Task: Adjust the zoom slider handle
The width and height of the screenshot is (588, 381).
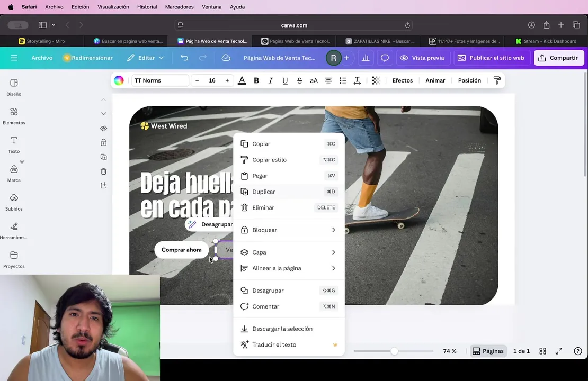Action: coord(394,351)
